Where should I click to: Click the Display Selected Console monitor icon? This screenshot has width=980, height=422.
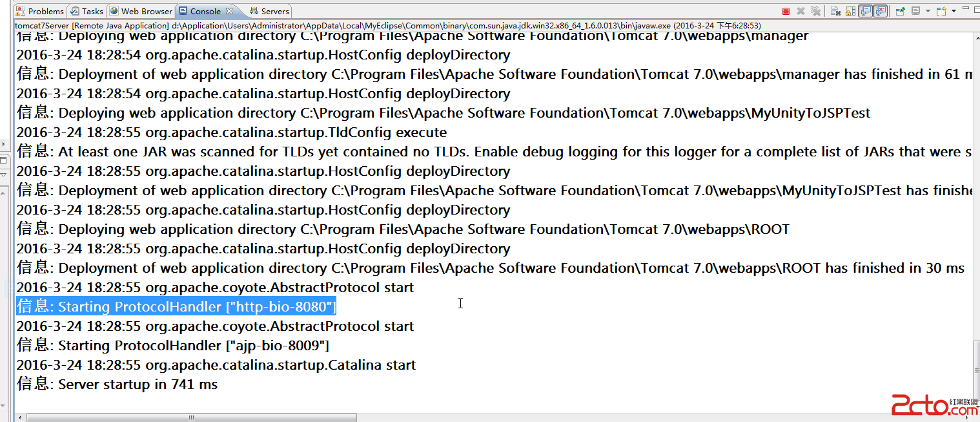point(915,11)
